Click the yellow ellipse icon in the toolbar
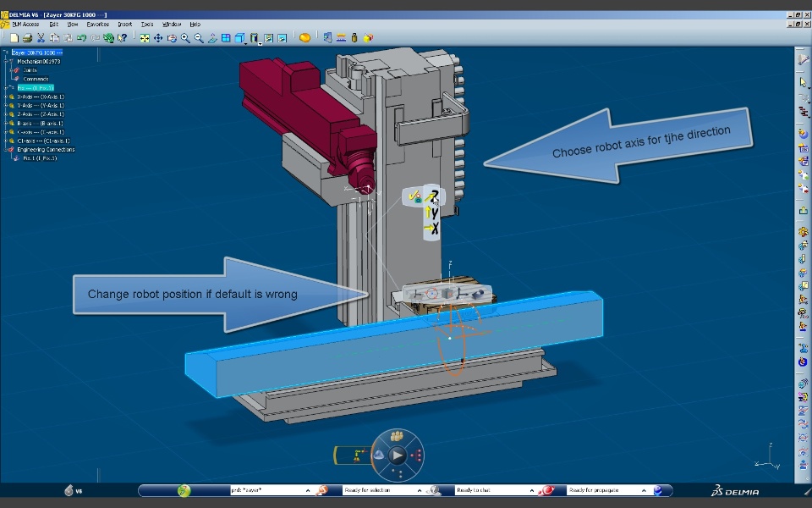This screenshot has width=812, height=508. pyautogui.click(x=305, y=38)
